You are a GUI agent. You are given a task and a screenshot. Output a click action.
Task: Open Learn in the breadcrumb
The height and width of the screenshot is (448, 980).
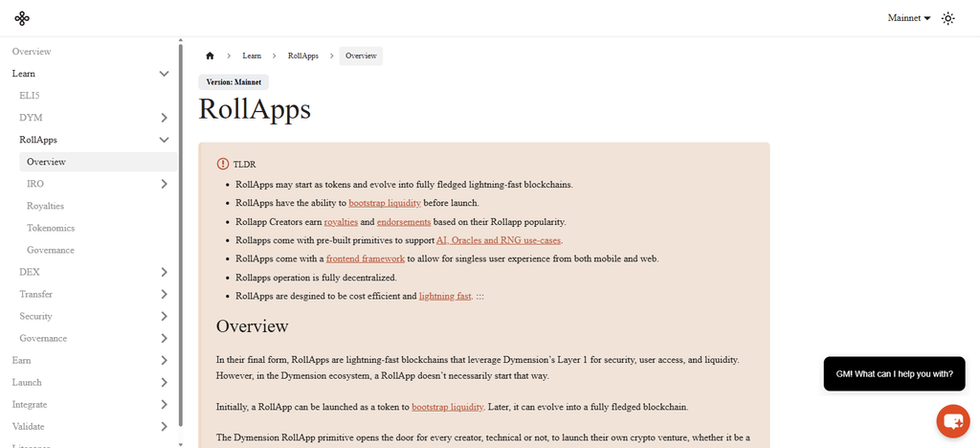coord(252,56)
